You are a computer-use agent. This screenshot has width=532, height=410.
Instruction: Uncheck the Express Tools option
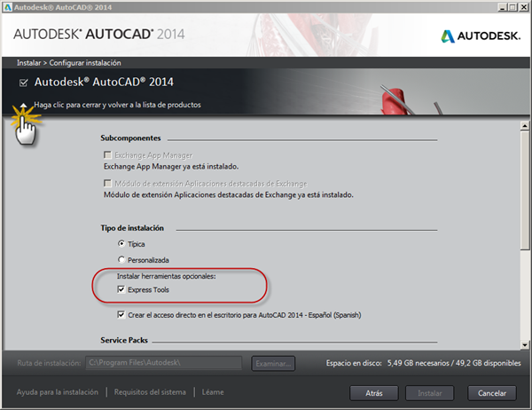click(x=121, y=289)
